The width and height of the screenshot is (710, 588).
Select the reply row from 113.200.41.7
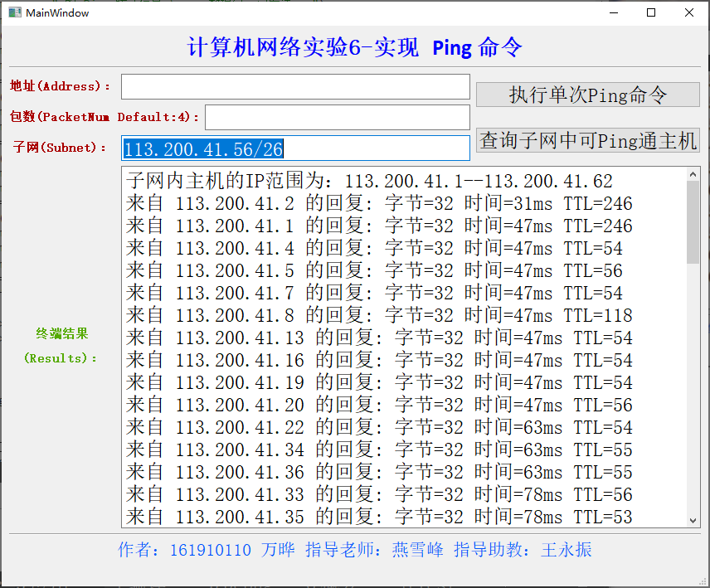(374, 293)
